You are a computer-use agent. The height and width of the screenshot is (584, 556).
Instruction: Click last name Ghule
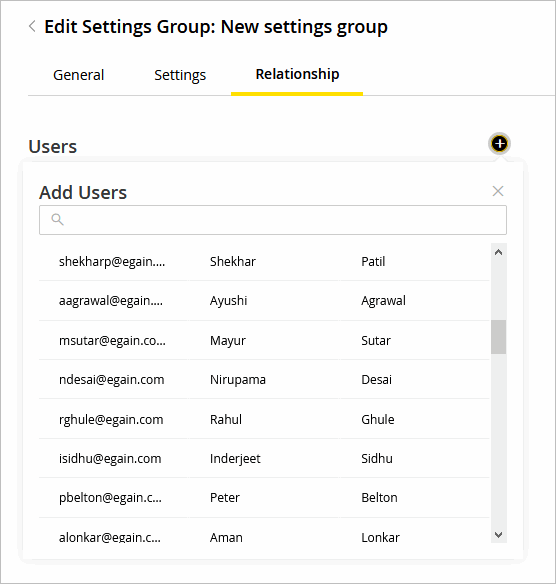point(378,419)
